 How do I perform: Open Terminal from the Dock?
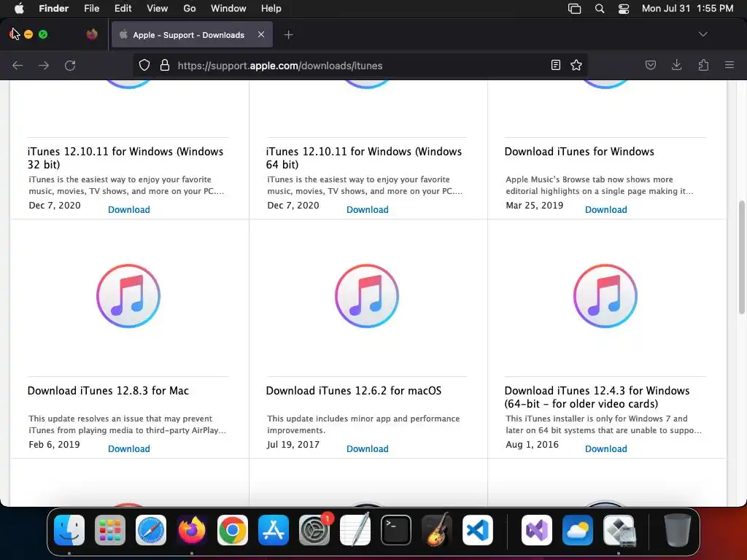click(x=396, y=530)
